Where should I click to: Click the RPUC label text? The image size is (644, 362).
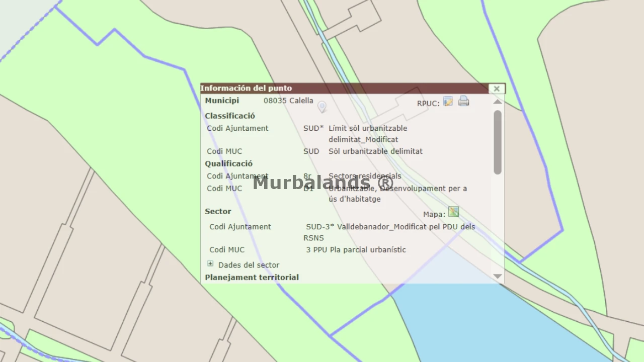[x=428, y=104]
